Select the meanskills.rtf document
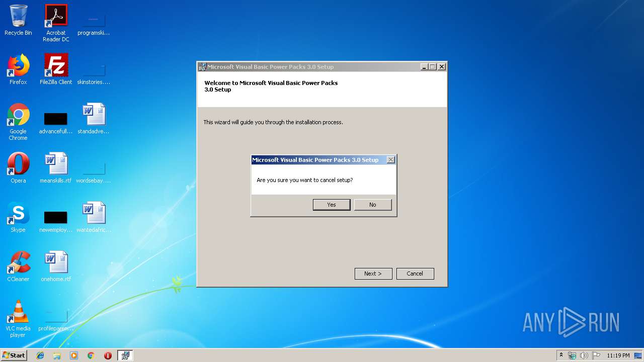This screenshot has height=362, width=644. 56,168
